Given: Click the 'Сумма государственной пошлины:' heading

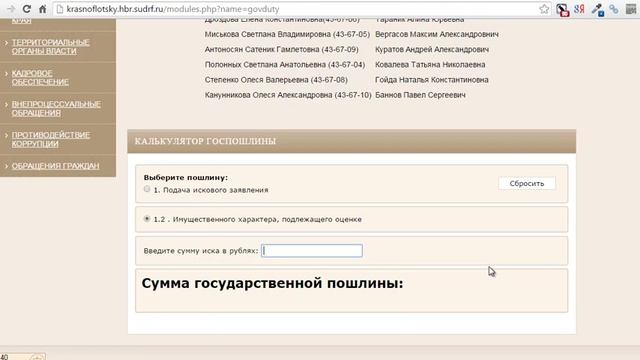Looking at the screenshot, I should (x=272, y=283).
